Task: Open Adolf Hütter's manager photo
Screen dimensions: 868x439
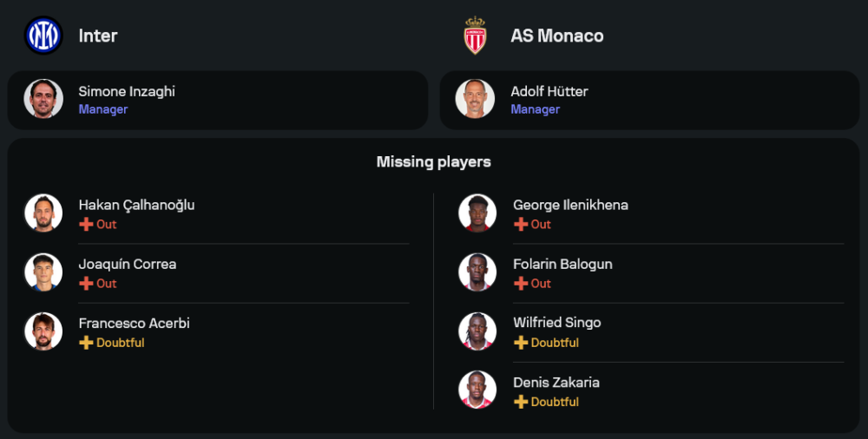Action: (x=476, y=99)
